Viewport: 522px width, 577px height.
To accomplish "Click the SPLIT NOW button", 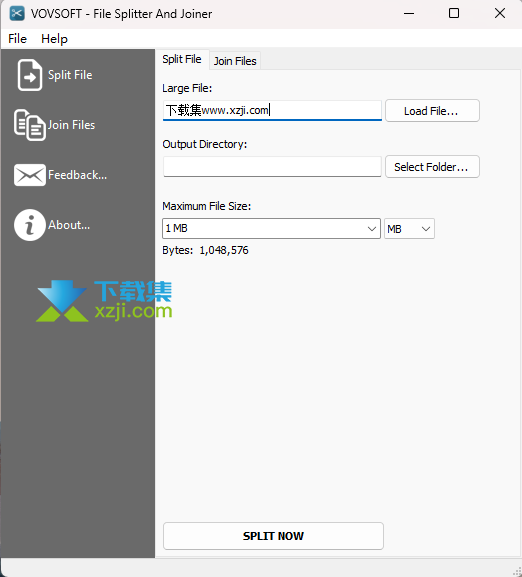I will coord(273,536).
